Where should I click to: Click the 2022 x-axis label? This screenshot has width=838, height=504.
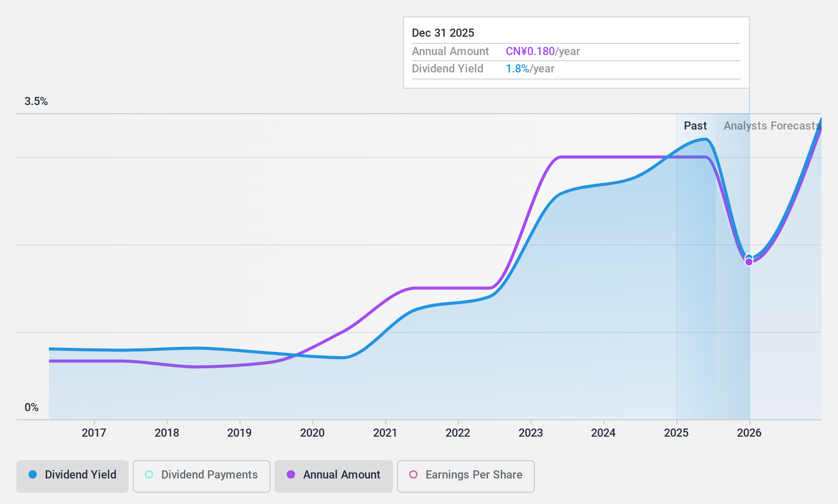tap(458, 433)
